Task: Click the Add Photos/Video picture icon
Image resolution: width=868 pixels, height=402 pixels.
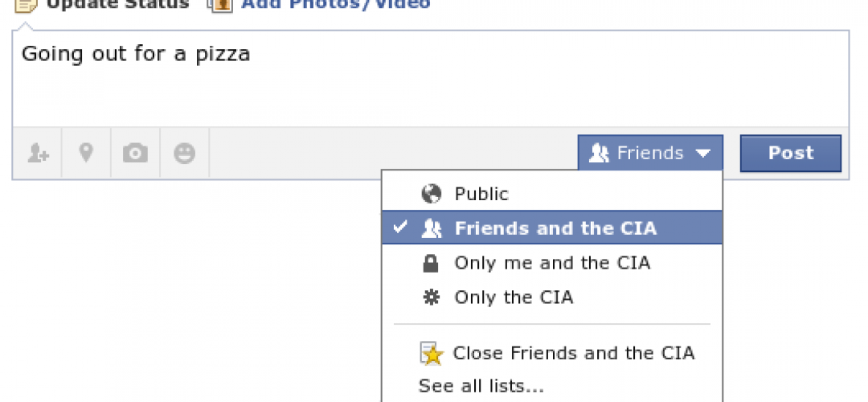Action: 220,5
